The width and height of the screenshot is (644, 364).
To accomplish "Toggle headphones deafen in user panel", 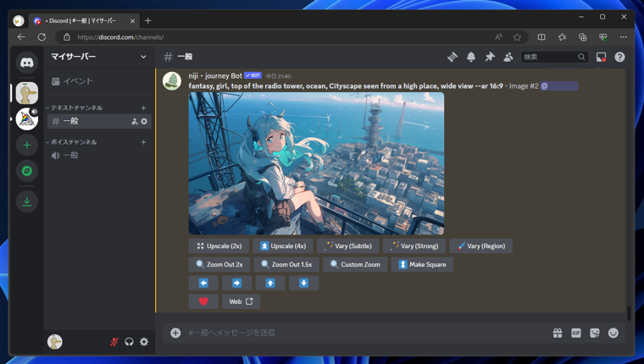I will (129, 342).
